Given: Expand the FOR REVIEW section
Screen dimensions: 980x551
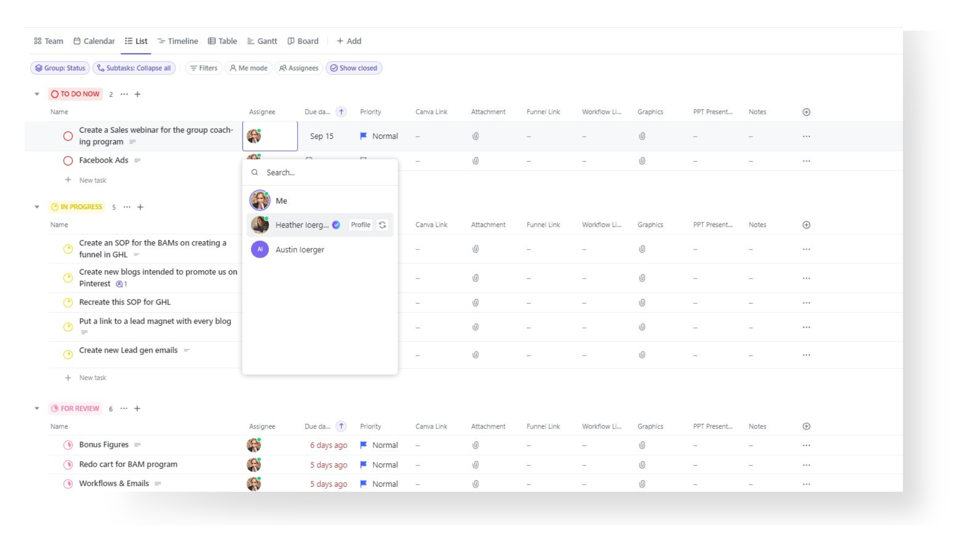Looking at the screenshot, I should pyautogui.click(x=37, y=408).
